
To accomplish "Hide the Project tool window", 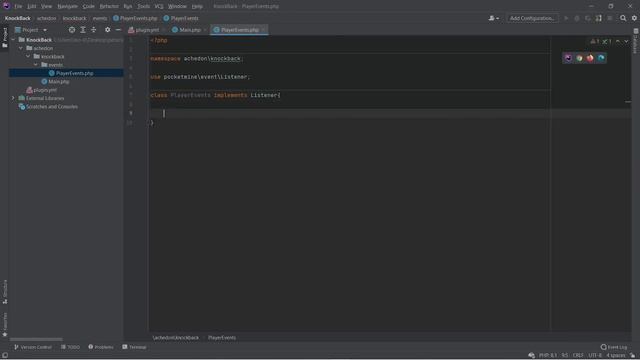I will pyautogui.click(x=118, y=30).
